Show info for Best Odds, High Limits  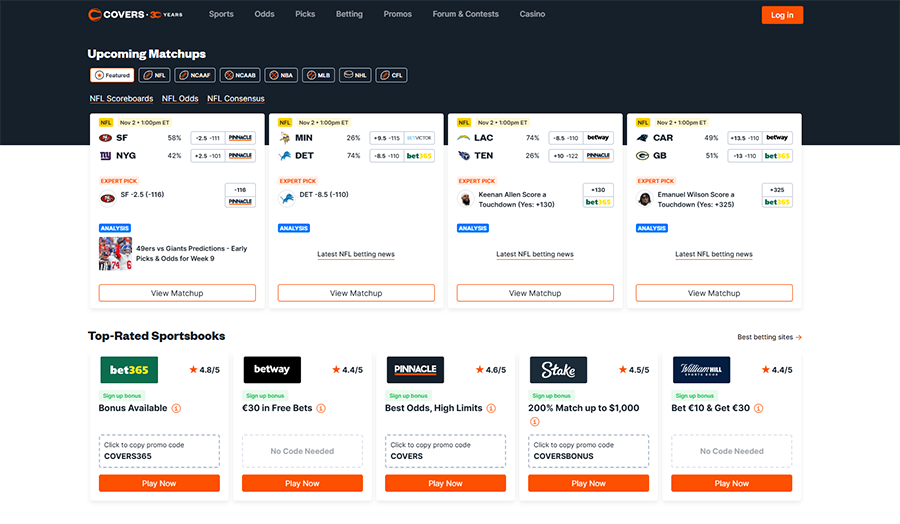491,409
